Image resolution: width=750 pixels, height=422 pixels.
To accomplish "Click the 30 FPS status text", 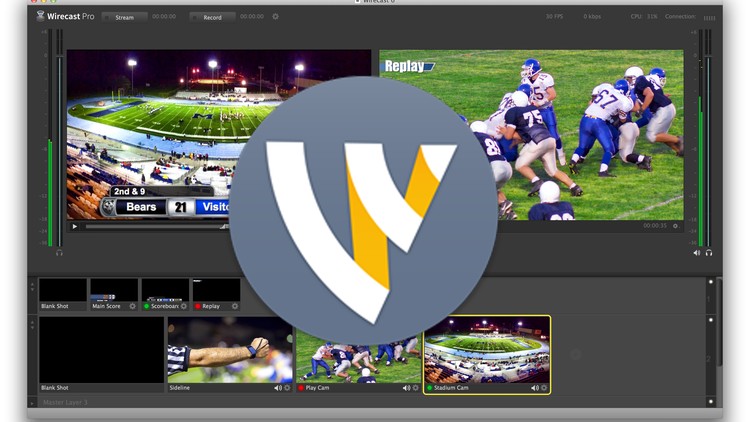I will point(554,16).
